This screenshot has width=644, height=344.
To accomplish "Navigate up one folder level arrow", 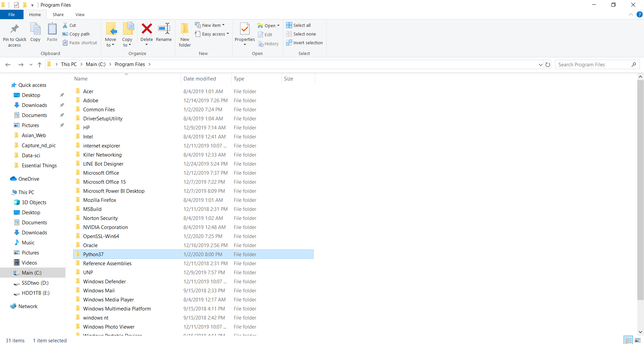I will 40,64.
